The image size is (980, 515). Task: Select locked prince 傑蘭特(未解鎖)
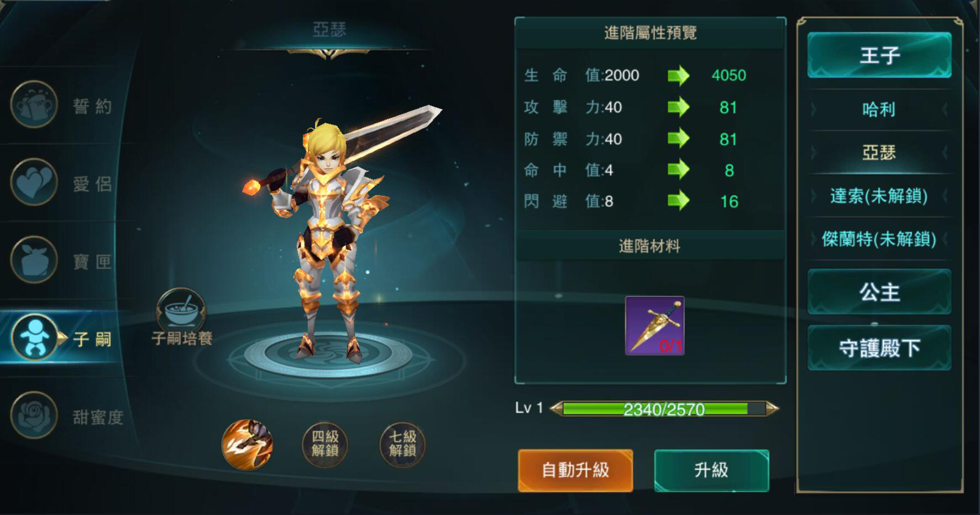[879, 238]
